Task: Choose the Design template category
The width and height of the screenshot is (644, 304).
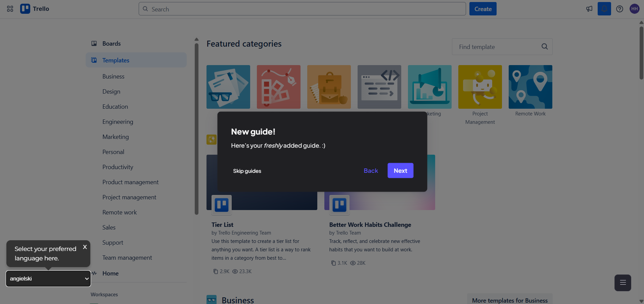Action: (111, 92)
